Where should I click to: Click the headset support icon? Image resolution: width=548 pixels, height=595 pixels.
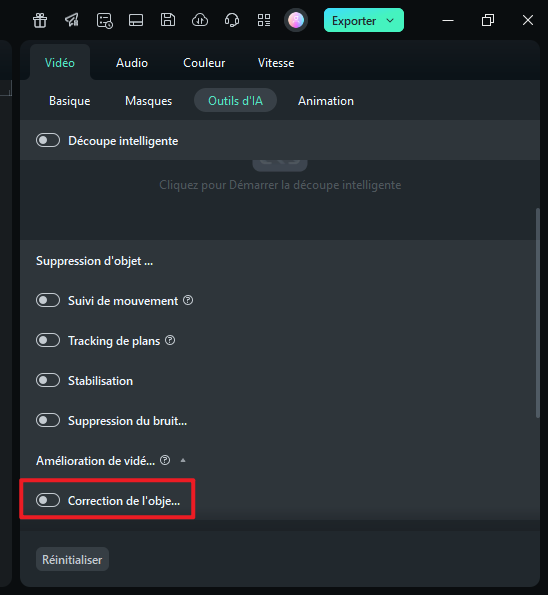(x=232, y=20)
